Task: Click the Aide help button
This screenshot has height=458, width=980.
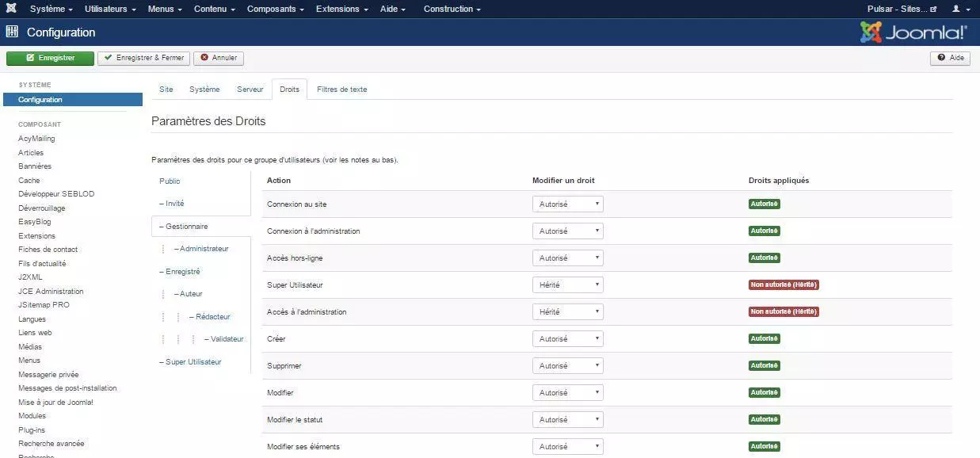Action: [x=950, y=58]
